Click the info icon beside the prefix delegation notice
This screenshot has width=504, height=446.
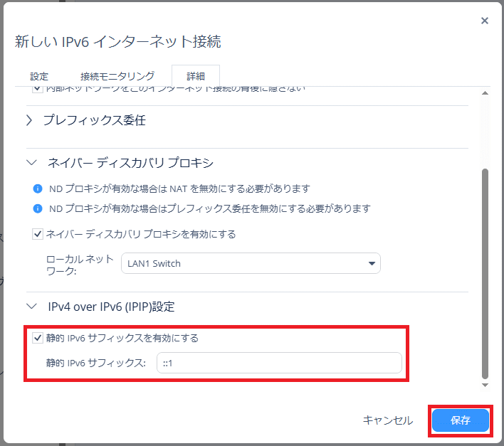tap(38, 209)
